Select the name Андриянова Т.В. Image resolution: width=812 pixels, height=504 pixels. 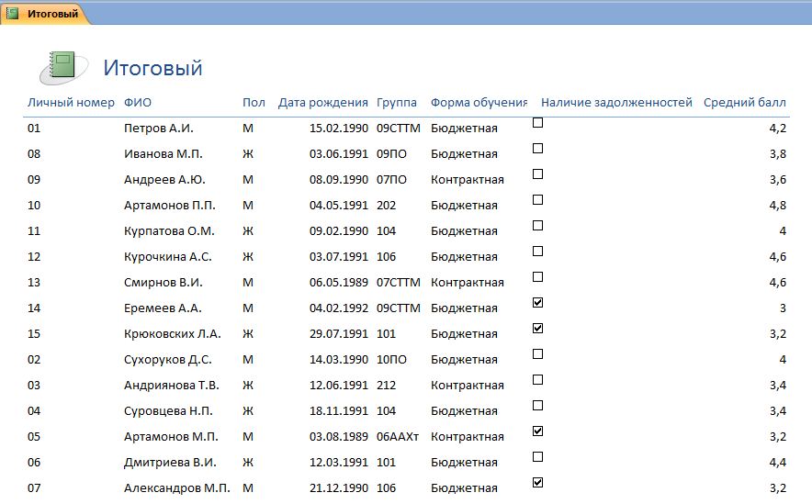point(172,386)
